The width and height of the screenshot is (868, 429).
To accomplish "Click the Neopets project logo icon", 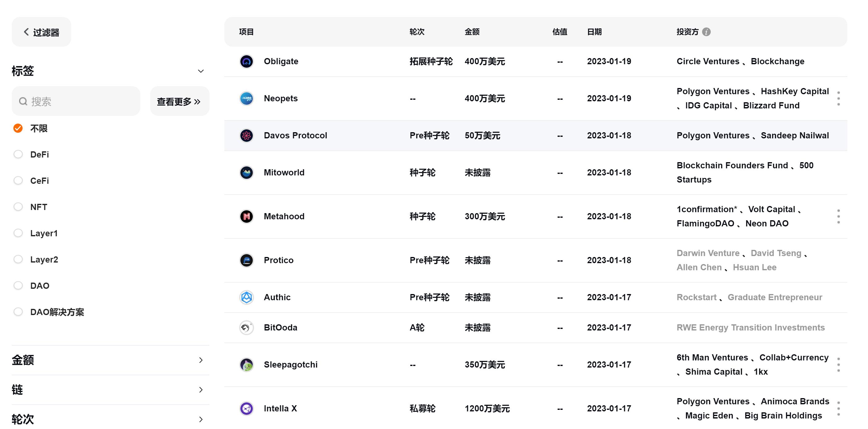I will [246, 98].
